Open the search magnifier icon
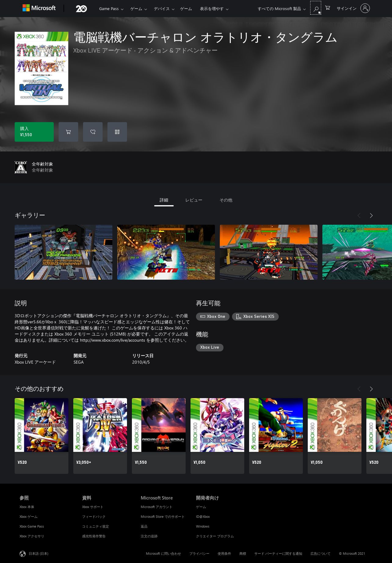The width and height of the screenshot is (392, 563). tap(316, 8)
